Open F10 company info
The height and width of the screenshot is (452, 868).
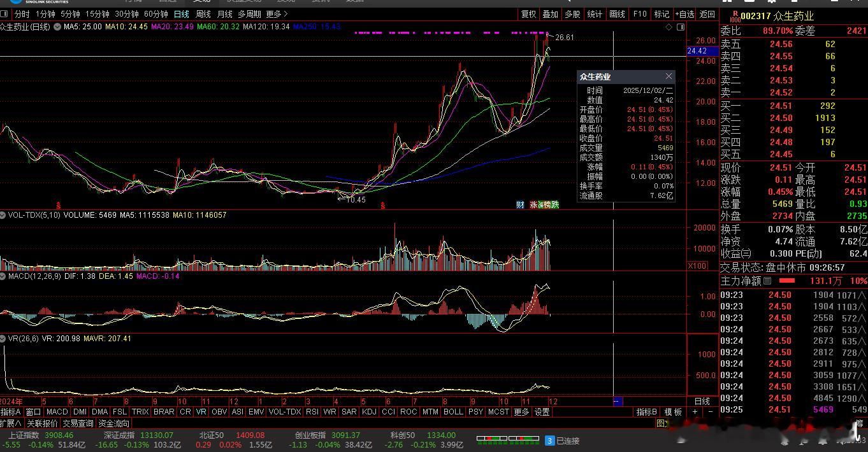tap(640, 13)
